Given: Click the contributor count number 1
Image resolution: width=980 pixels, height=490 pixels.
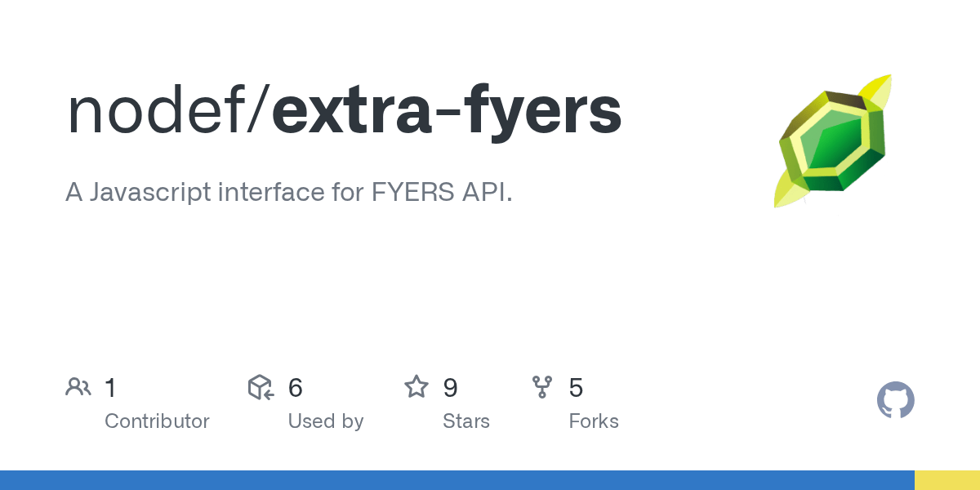Looking at the screenshot, I should pyautogui.click(x=110, y=388).
